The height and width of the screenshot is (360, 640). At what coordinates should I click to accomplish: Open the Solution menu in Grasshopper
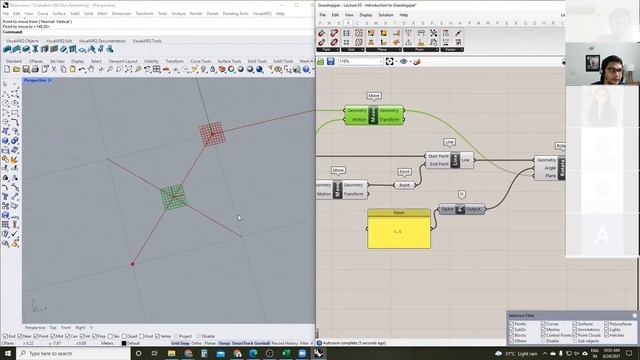click(386, 15)
